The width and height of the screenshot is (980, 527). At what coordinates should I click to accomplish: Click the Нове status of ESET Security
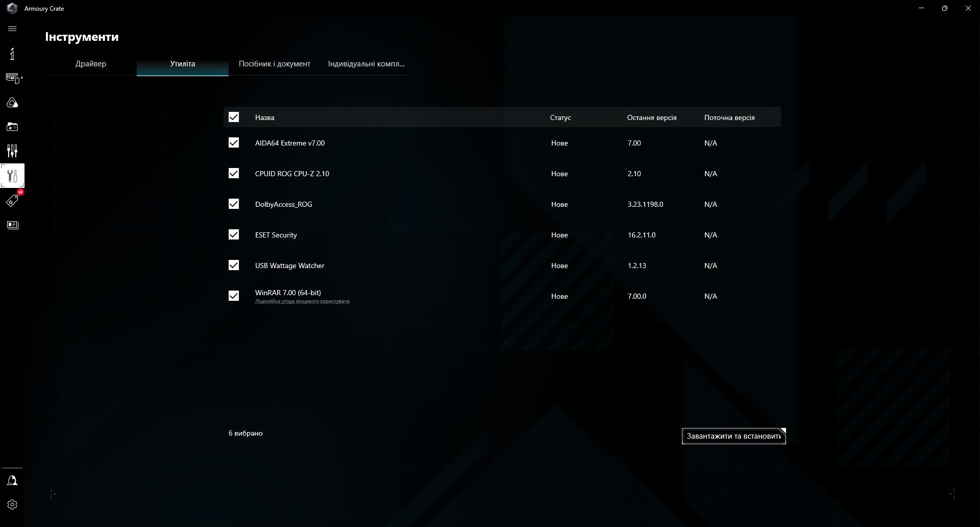(559, 235)
